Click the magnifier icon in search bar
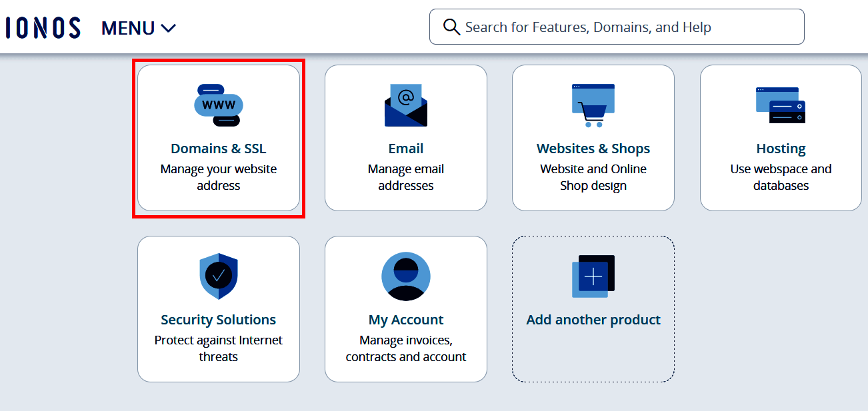The height and width of the screenshot is (411, 868). tap(452, 27)
